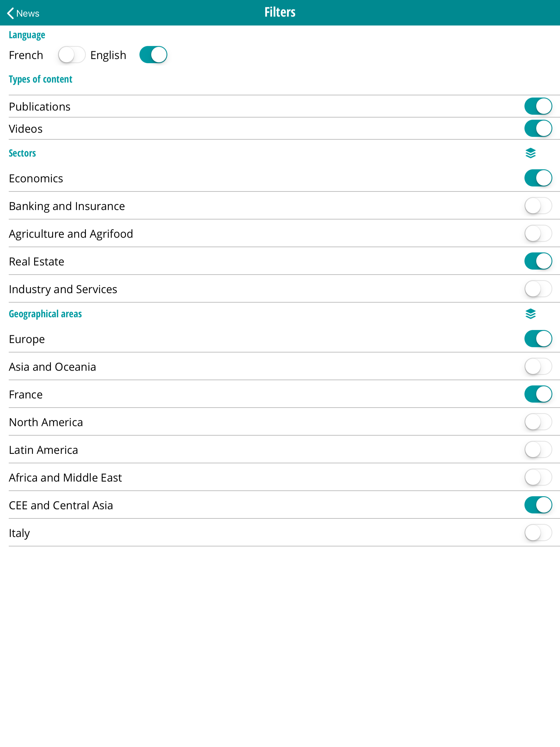Tap the Sectors layers icon
Image resolution: width=560 pixels, height=747 pixels.
click(x=531, y=153)
